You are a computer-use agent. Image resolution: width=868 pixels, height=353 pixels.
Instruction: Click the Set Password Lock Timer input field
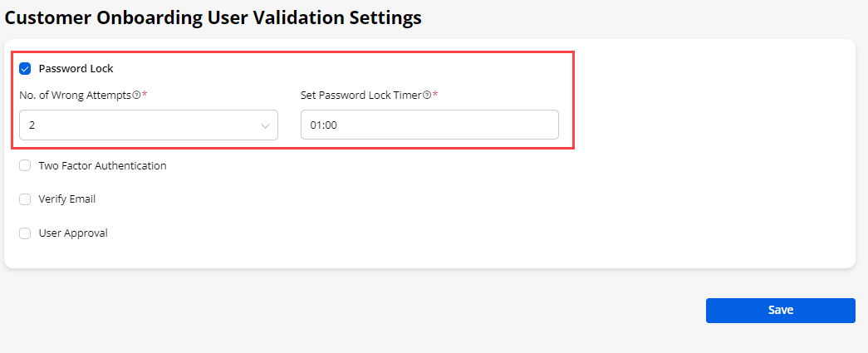click(x=429, y=125)
